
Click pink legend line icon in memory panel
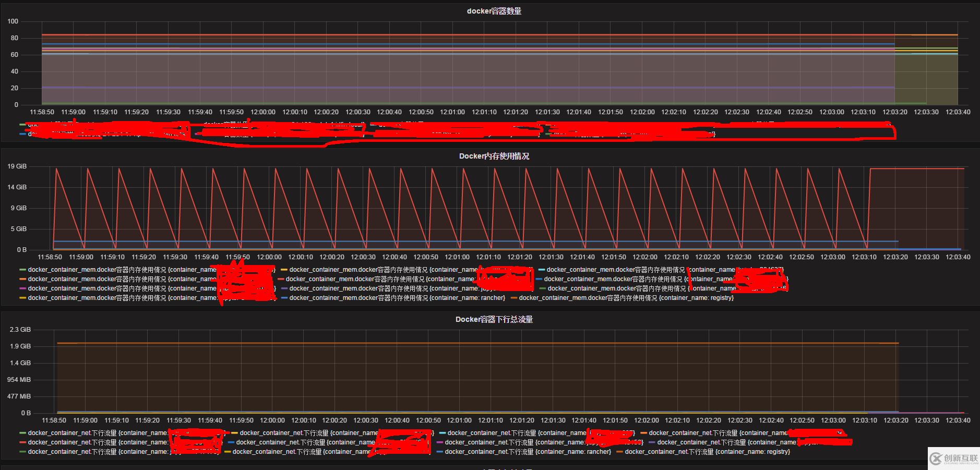pos(22,288)
